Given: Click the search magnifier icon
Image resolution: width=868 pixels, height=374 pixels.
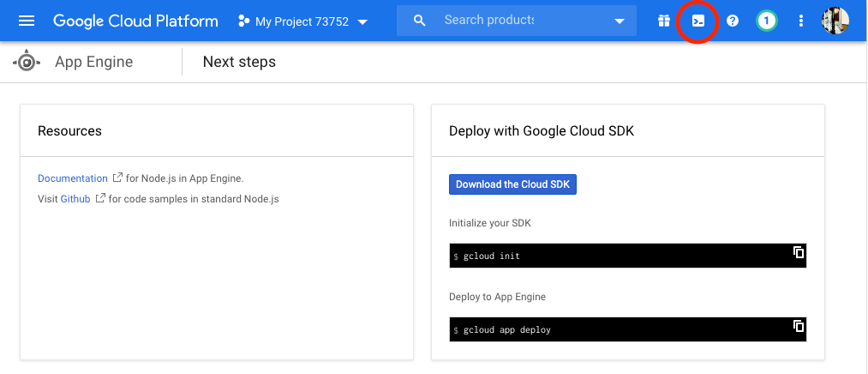Looking at the screenshot, I should 420,21.
